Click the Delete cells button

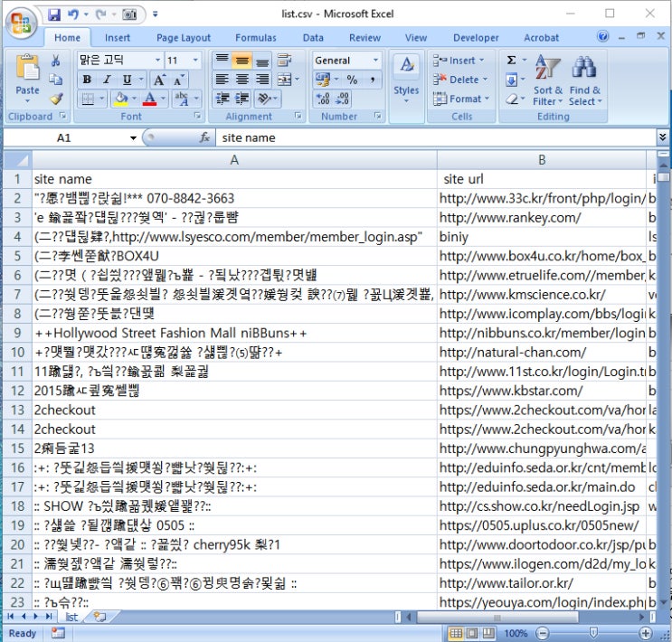459,80
